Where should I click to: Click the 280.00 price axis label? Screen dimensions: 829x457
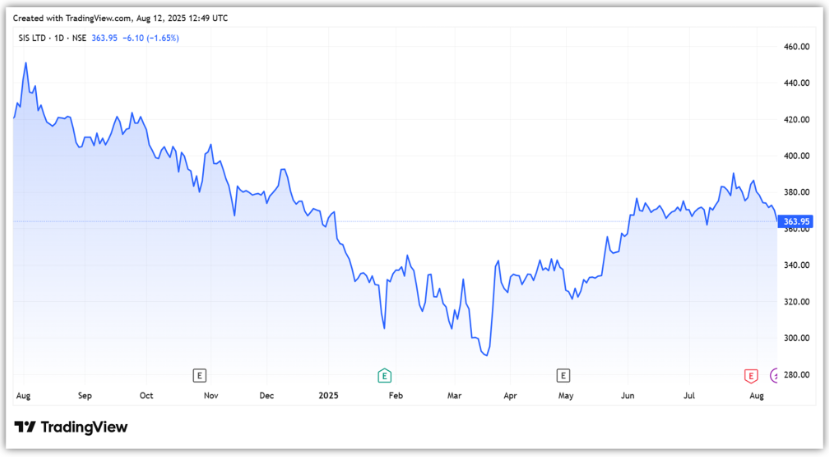pos(797,375)
